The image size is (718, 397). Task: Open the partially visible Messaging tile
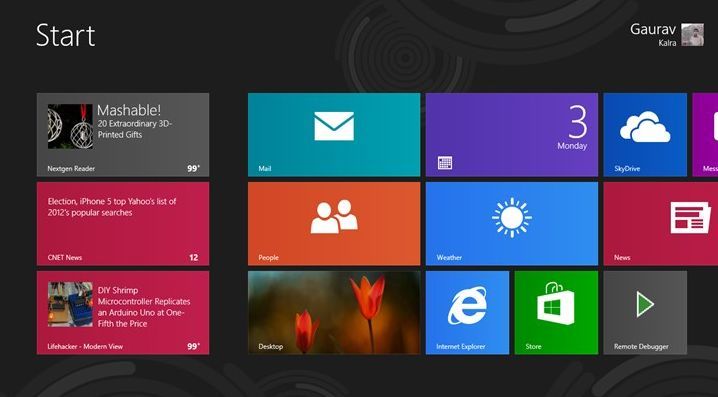[705, 135]
